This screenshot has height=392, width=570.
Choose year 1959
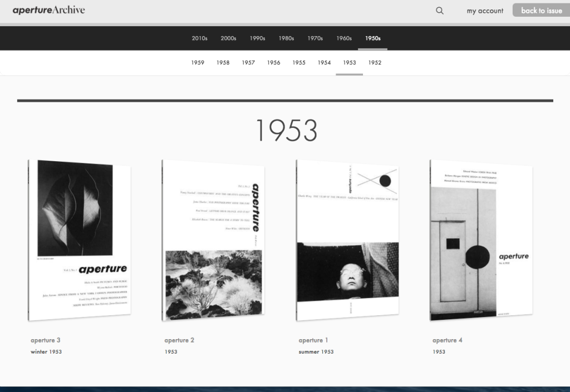(198, 62)
